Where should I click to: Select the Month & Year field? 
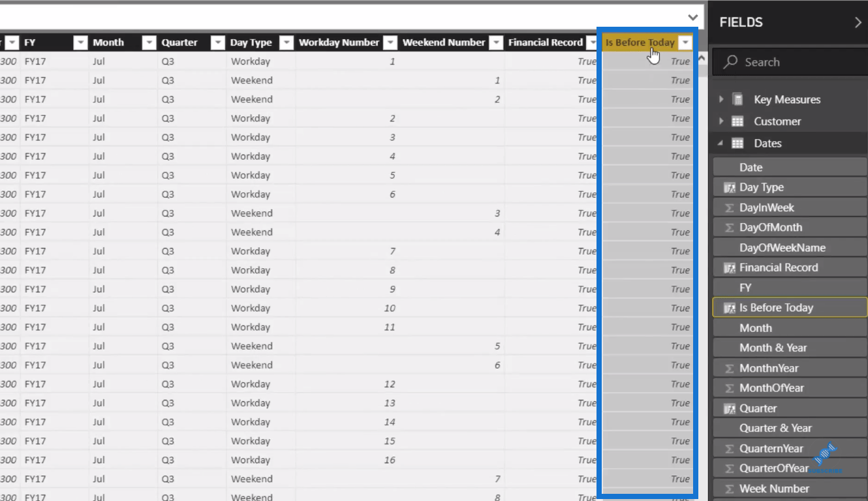pos(790,348)
